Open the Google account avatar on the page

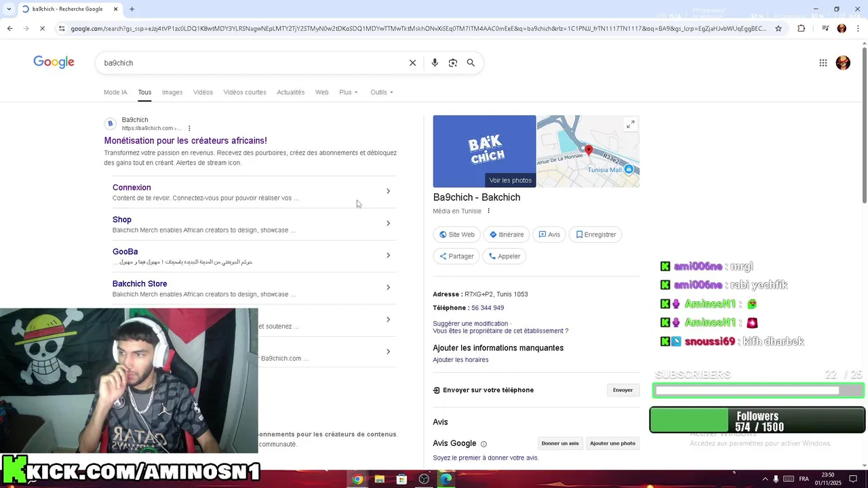(843, 63)
